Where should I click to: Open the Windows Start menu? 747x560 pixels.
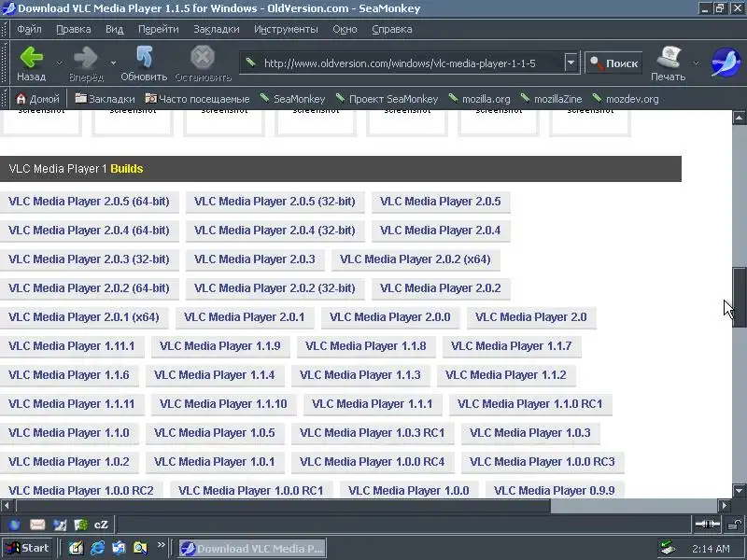(28, 548)
